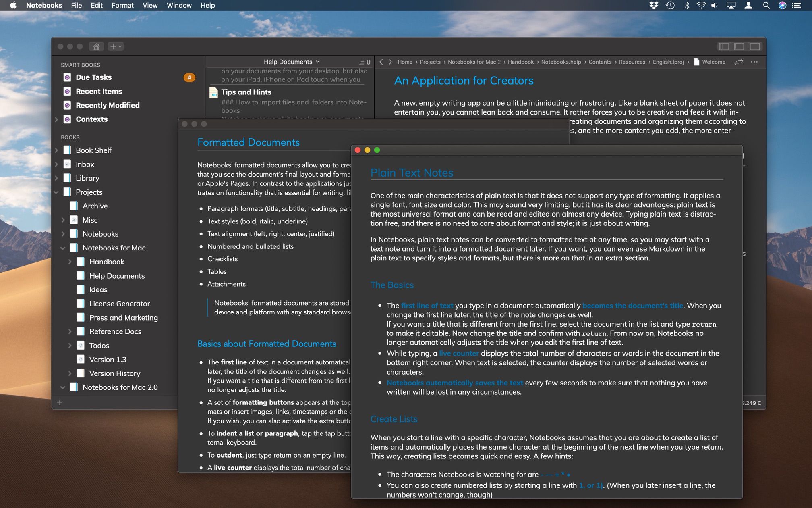The width and height of the screenshot is (812, 508).
Task: Click the navigation back arrow icon
Action: point(381,62)
